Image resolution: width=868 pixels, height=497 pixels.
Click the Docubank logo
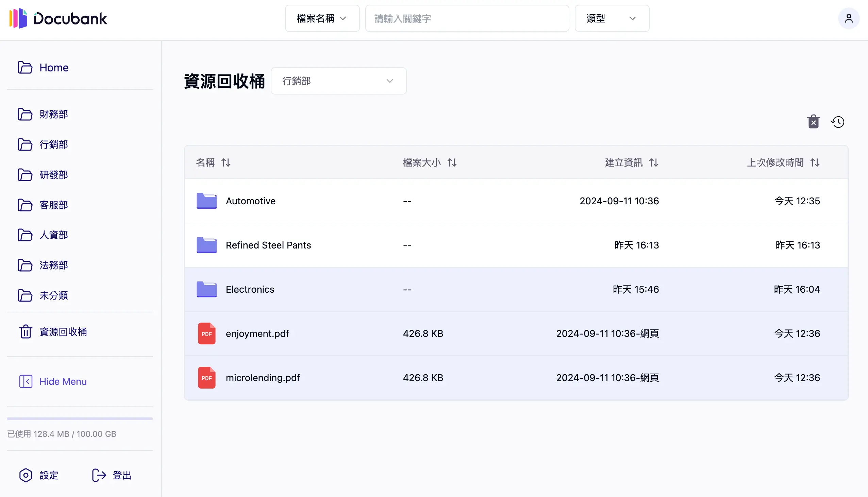click(x=58, y=18)
